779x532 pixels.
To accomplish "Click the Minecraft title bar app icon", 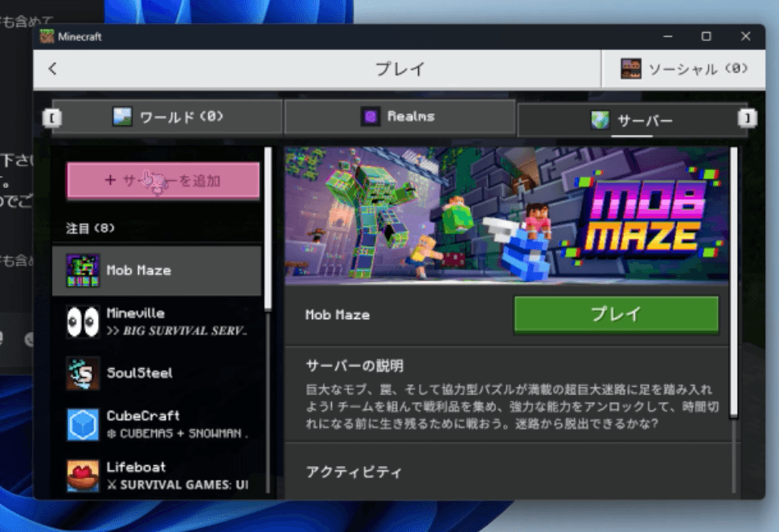I will (x=47, y=36).
